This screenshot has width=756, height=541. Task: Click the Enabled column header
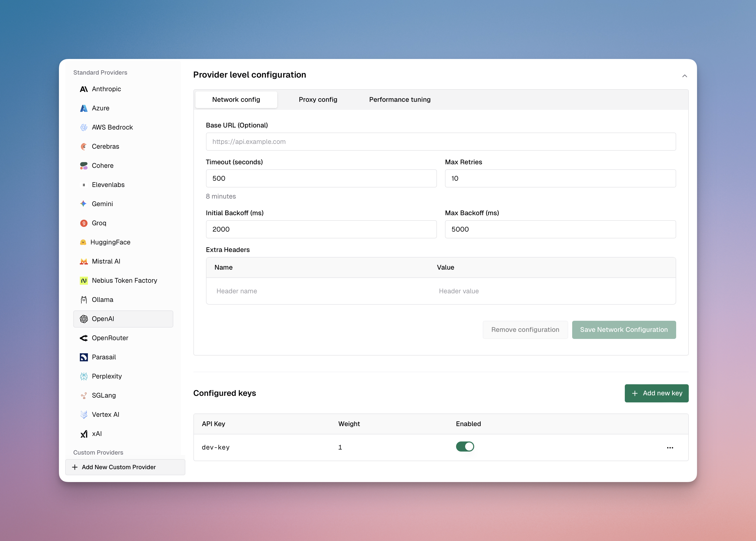(468, 424)
